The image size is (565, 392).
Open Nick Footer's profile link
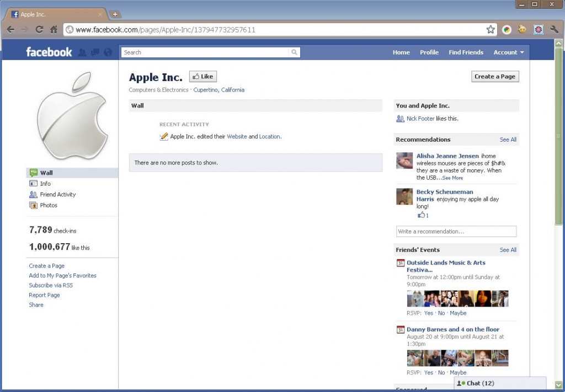pos(420,119)
